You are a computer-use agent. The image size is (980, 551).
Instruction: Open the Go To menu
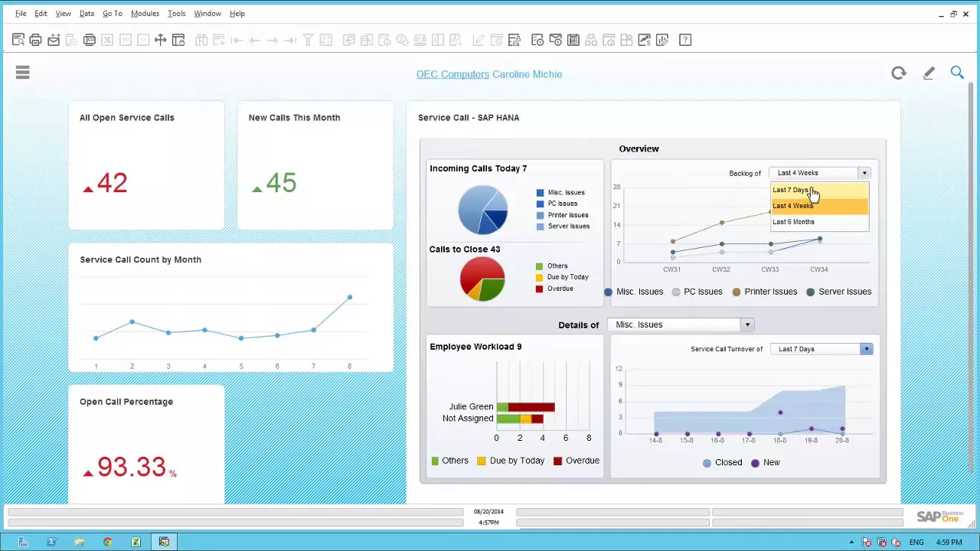113,14
